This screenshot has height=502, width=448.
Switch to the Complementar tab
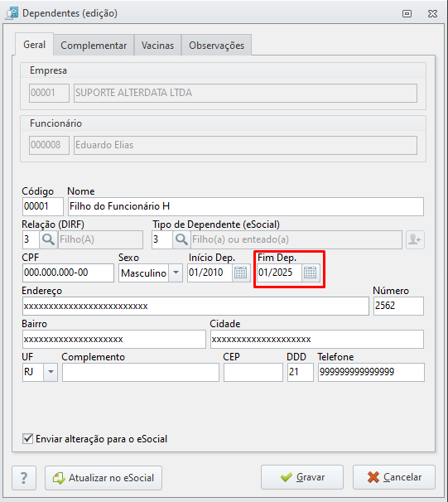click(x=94, y=45)
